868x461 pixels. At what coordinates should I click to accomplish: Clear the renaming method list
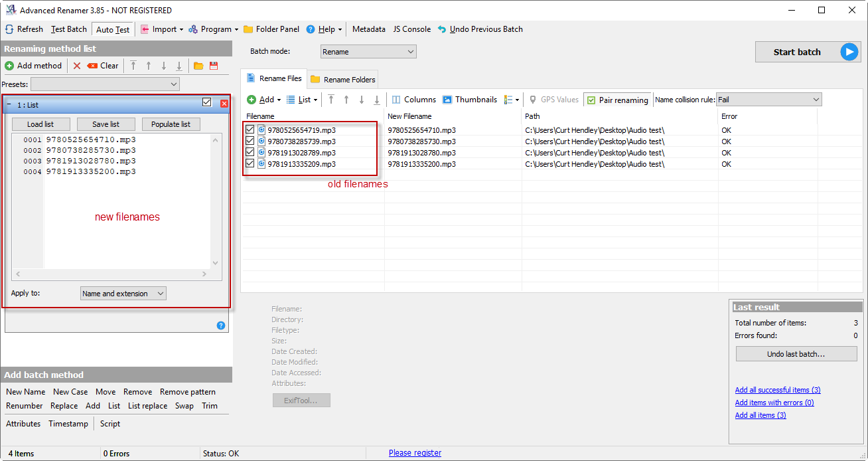point(103,66)
